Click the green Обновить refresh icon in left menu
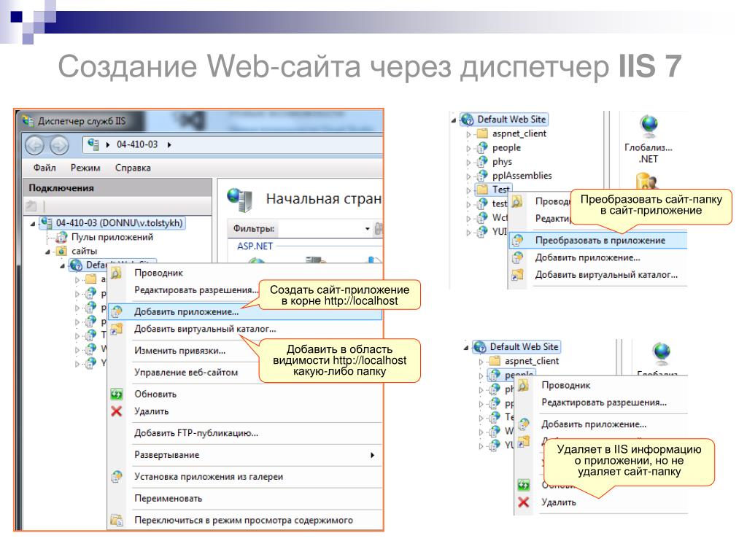Screen dimensions: 747x560 (116, 394)
